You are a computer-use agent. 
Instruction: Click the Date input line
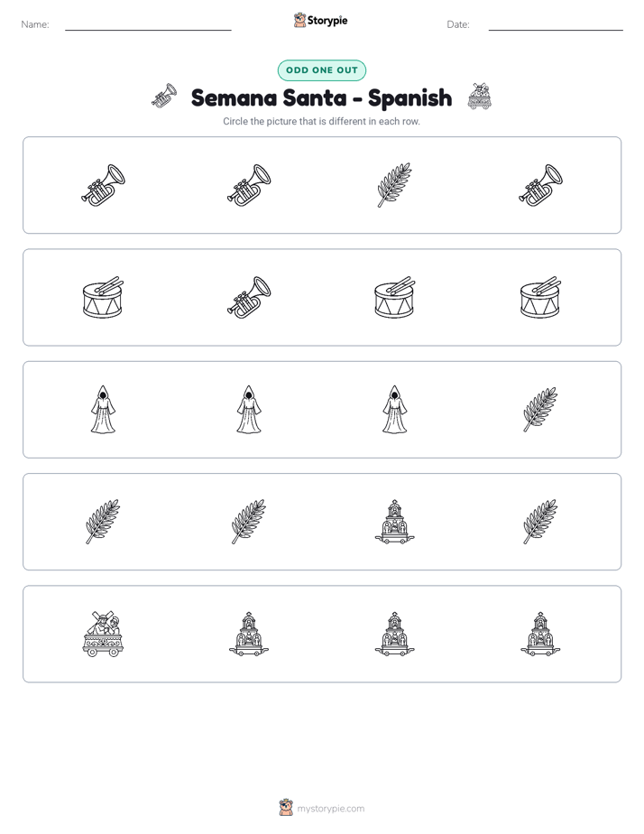click(556, 25)
